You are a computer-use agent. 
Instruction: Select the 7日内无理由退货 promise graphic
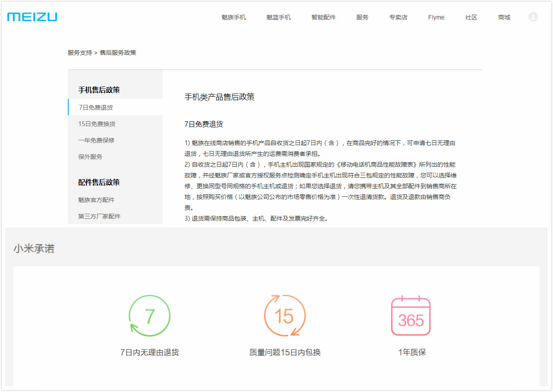coord(149,352)
